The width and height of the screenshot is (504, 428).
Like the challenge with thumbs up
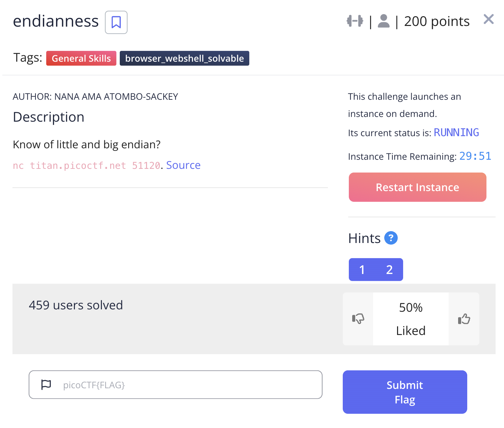[x=464, y=319]
